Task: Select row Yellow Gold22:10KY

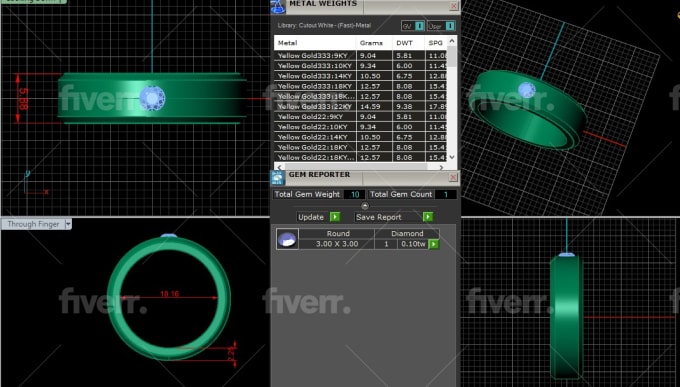Action: click(x=361, y=127)
